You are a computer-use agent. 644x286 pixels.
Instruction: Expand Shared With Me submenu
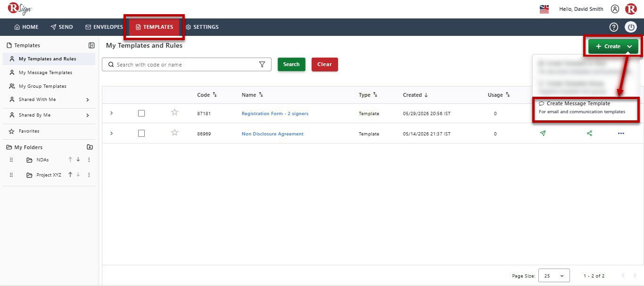click(88, 100)
